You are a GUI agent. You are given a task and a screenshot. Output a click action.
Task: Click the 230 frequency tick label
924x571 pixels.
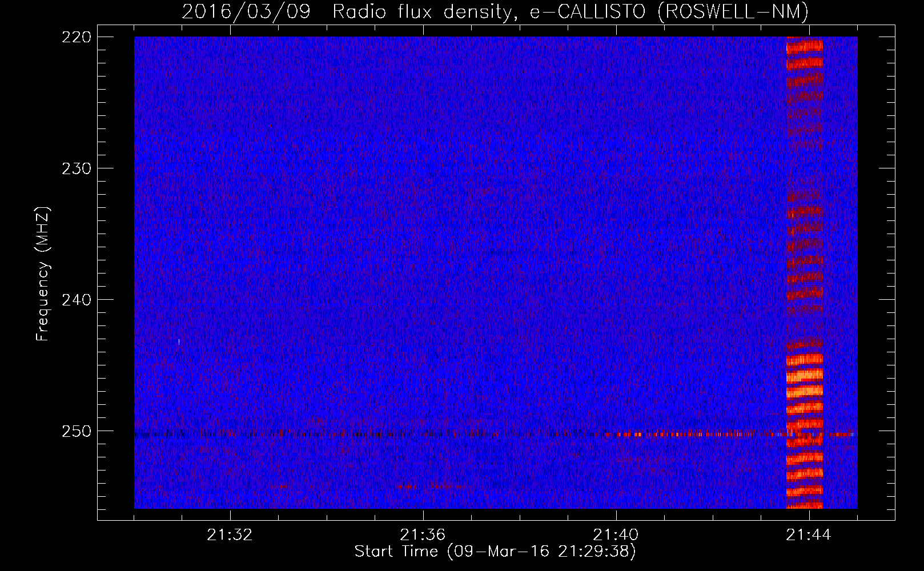(76, 168)
